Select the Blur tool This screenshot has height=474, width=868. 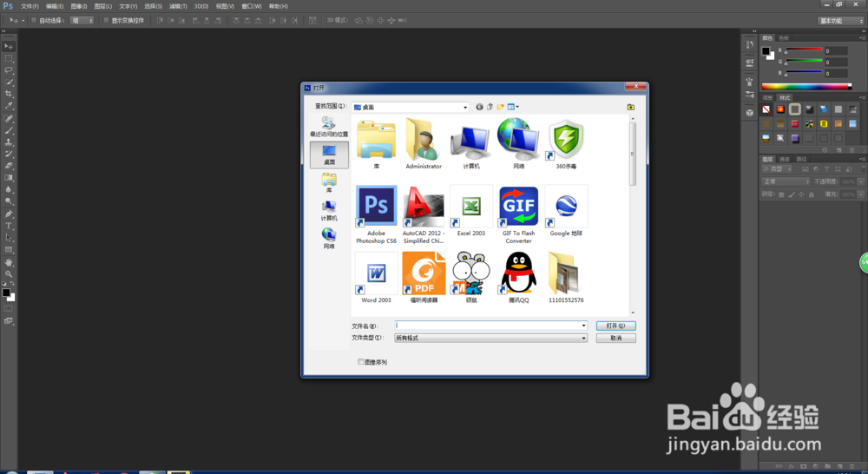click(x=9, y=190)
